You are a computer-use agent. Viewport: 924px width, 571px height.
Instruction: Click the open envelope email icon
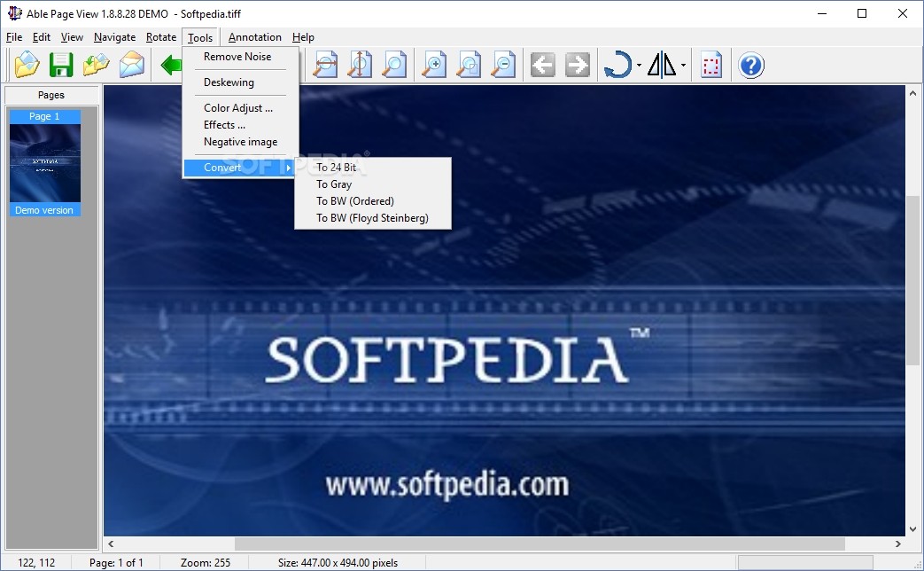click(x=131, y=65)
